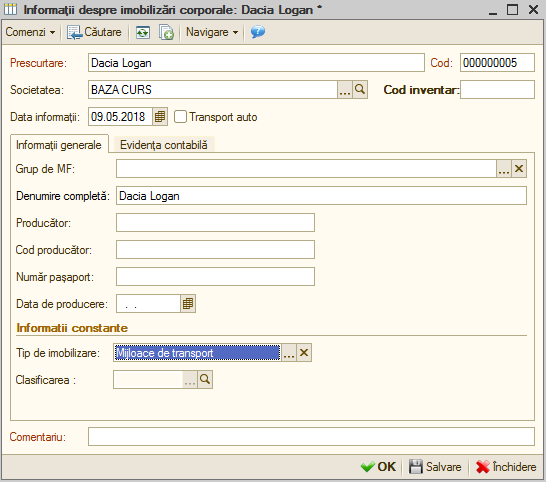Click into the Comentariu text field
Viewport: 546px width, 482px height.
[x=311, y=437]
